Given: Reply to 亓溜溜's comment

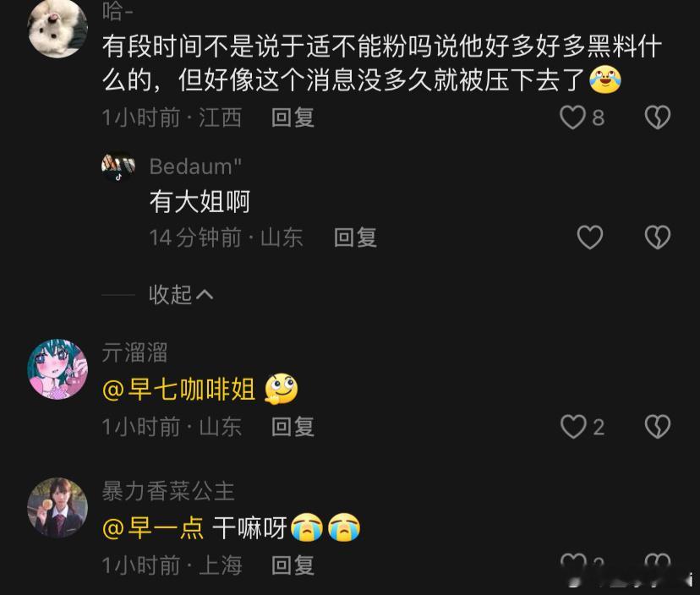Looking at the screenshot, I should pyautogui.click(x=293, y=427).
